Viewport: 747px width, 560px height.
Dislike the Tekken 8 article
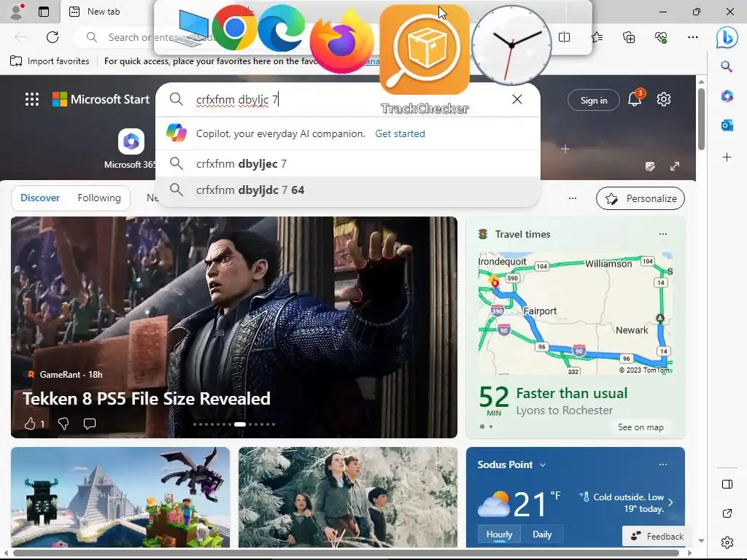coord(63,424)
